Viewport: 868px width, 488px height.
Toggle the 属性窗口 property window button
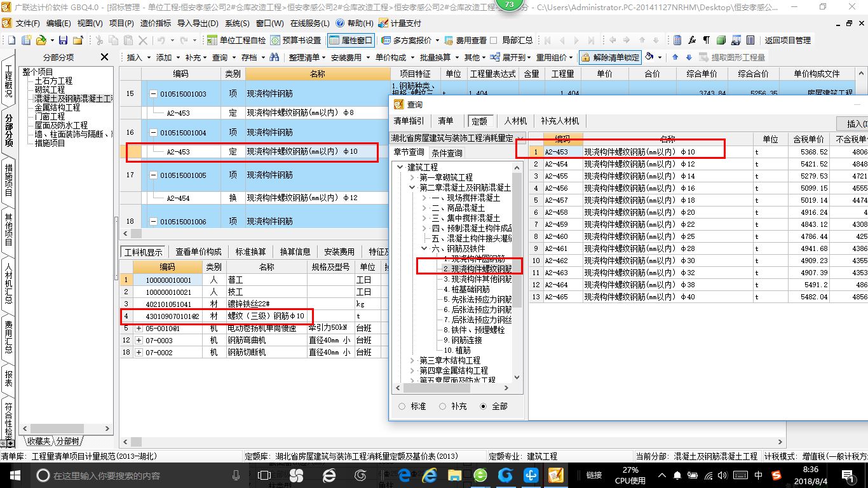click(x=351, y=40)
